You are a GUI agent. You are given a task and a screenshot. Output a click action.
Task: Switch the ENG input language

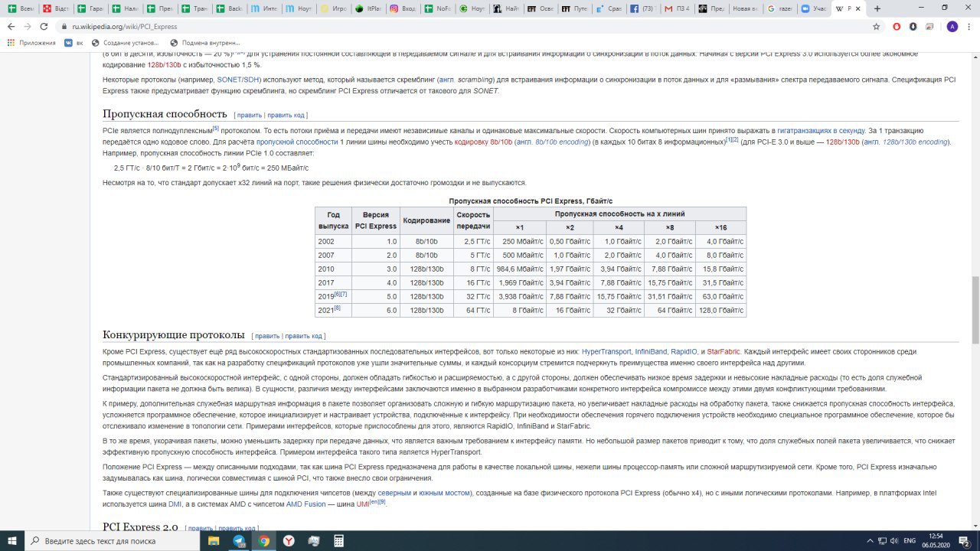click(910, 540)
